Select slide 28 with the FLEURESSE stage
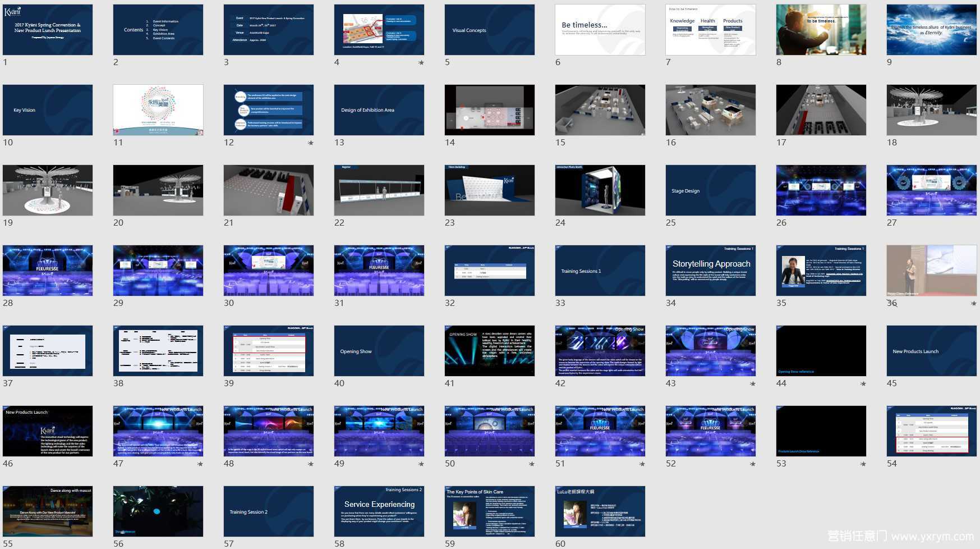 [48, 271]
